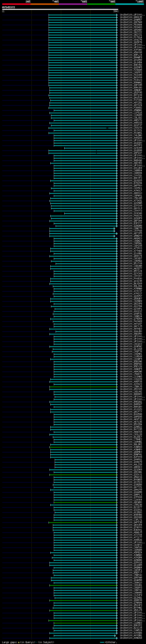146x644 pixels.
Task: Open hit UniRef100_C8WCT5
Action: coord(131,228)
